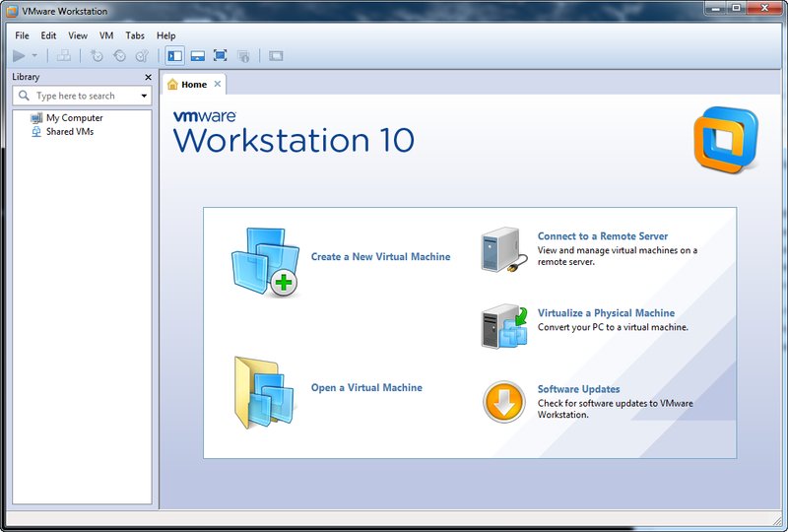Click the Workstation 10 heading text
Image resolution: width=788 pixels, height=532 pixels.
[294, 140]
